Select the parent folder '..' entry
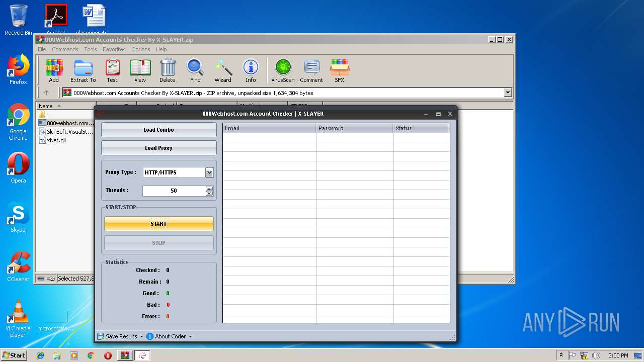This screenshot has height=362, width=644. coord(45,115)
